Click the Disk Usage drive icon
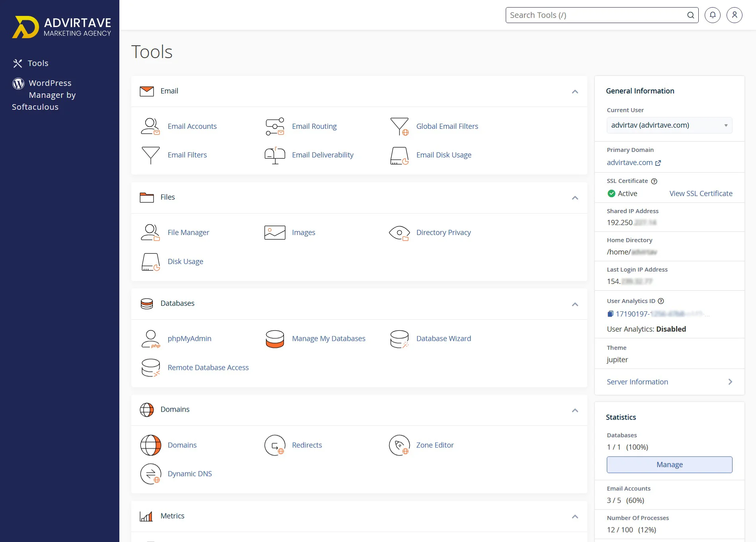Image resolution: width=756 pixels, height=542 pixels. (x=150, y=262)
